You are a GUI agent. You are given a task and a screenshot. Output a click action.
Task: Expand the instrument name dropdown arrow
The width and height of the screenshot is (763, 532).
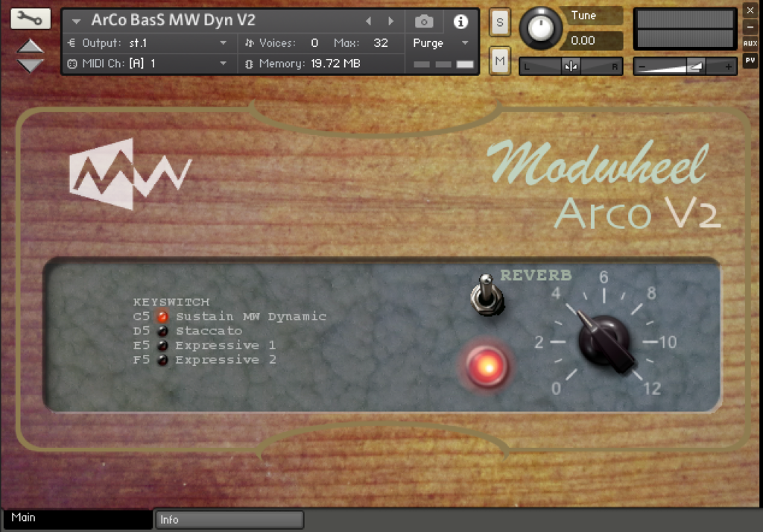coord(76,21)
